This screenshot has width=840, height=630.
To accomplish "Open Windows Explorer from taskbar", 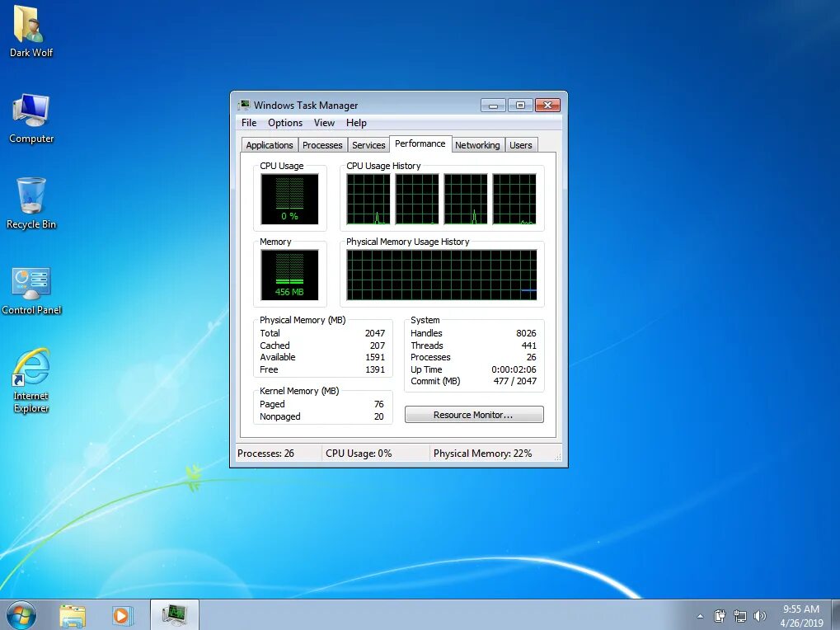I will click(x=73, y=615).
